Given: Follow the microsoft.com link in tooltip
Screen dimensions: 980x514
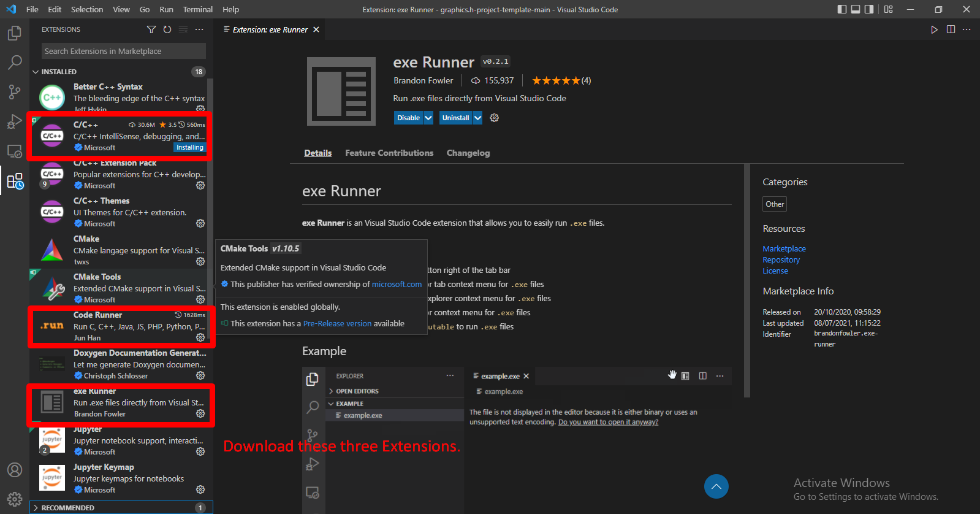Looking at the screenshot, I should [397, 284].
